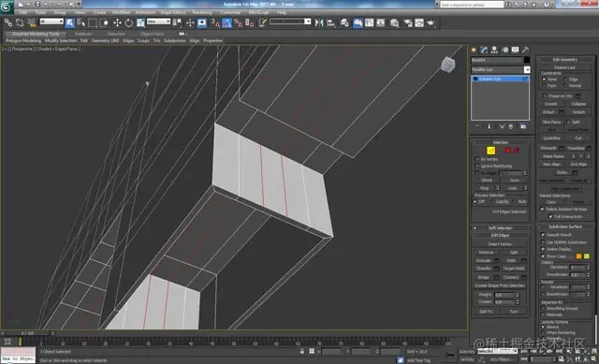This screenshot has height=364, width=599.
Task: Open the MAXScript menu
Action: (x=258, y=12)
